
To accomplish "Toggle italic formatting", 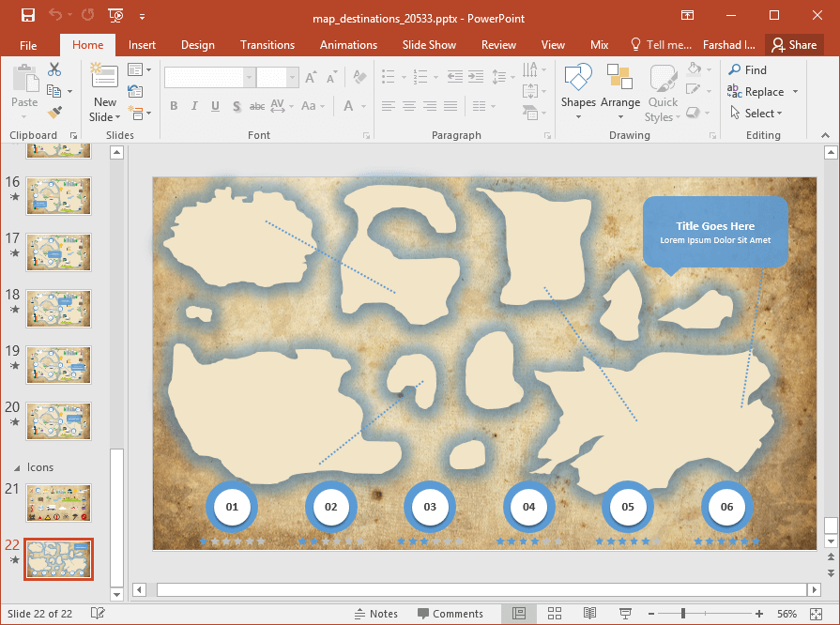I will tap(194, 106).
